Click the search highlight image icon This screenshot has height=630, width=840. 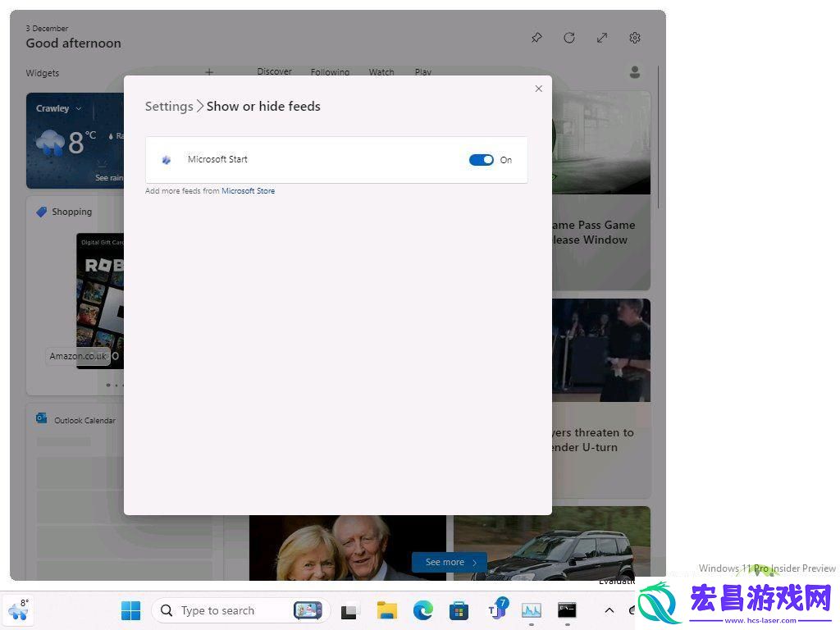point(308,610)
